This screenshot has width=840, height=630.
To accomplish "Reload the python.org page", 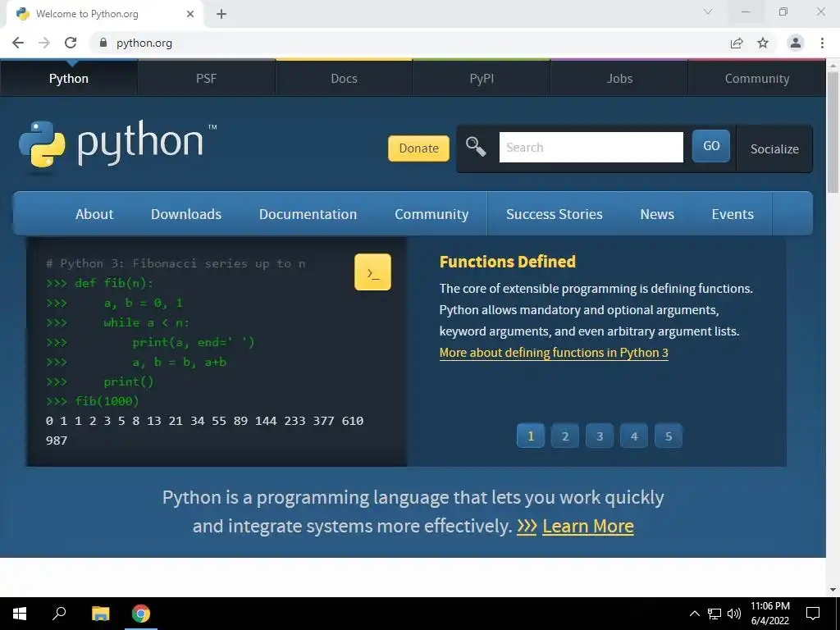I will coord(71,43).
